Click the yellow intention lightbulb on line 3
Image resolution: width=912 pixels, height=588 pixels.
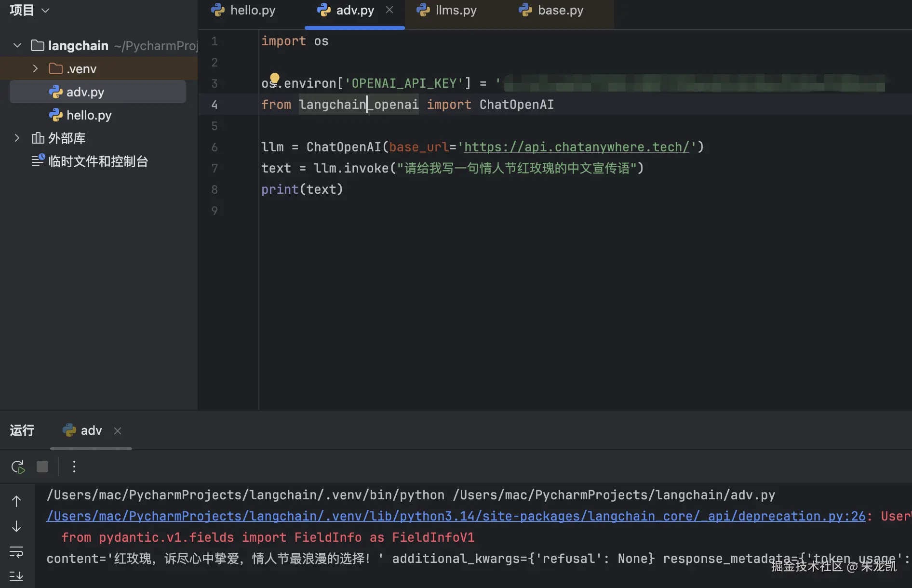(275, 78)
